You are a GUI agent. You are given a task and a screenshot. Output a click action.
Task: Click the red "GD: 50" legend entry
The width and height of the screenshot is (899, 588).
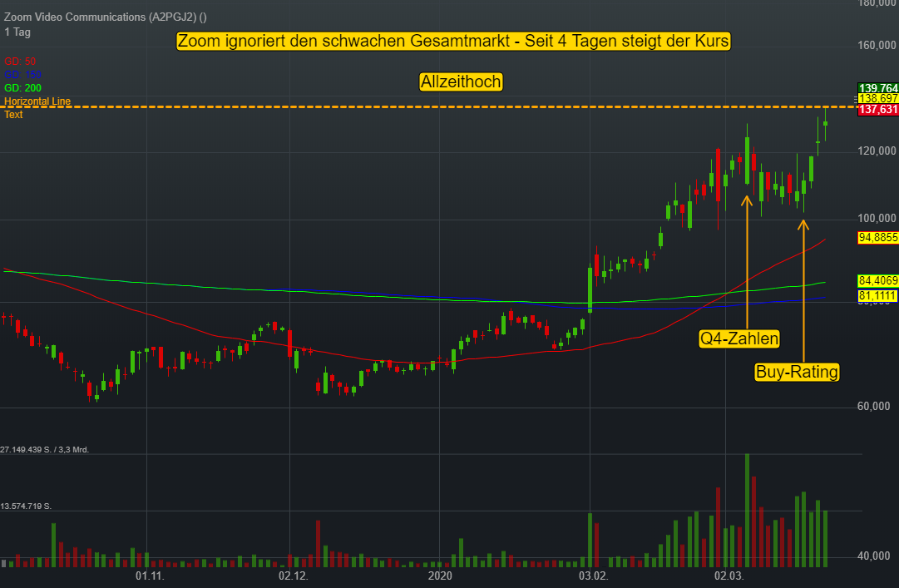(20, 62)
